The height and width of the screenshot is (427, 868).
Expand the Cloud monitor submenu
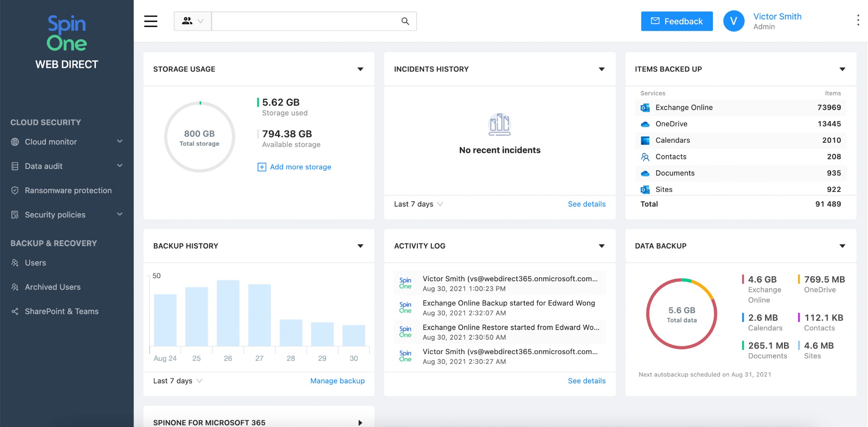tap(120, 141)
